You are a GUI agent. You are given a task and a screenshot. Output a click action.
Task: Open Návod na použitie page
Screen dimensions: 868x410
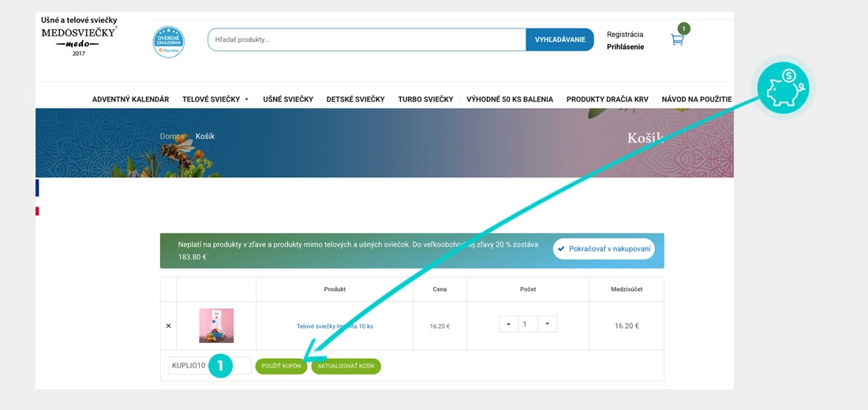(697, 99)
